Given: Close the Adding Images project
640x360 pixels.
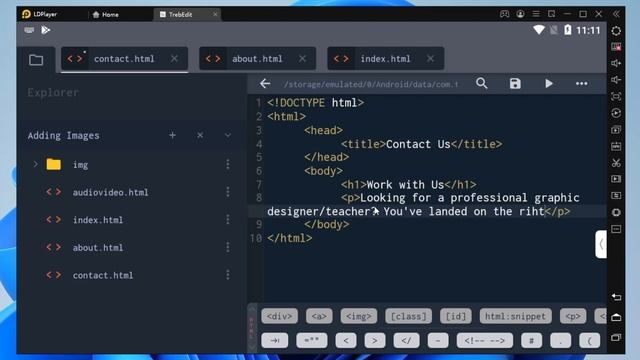Looking at the screenshot, I should click(200, 135).
